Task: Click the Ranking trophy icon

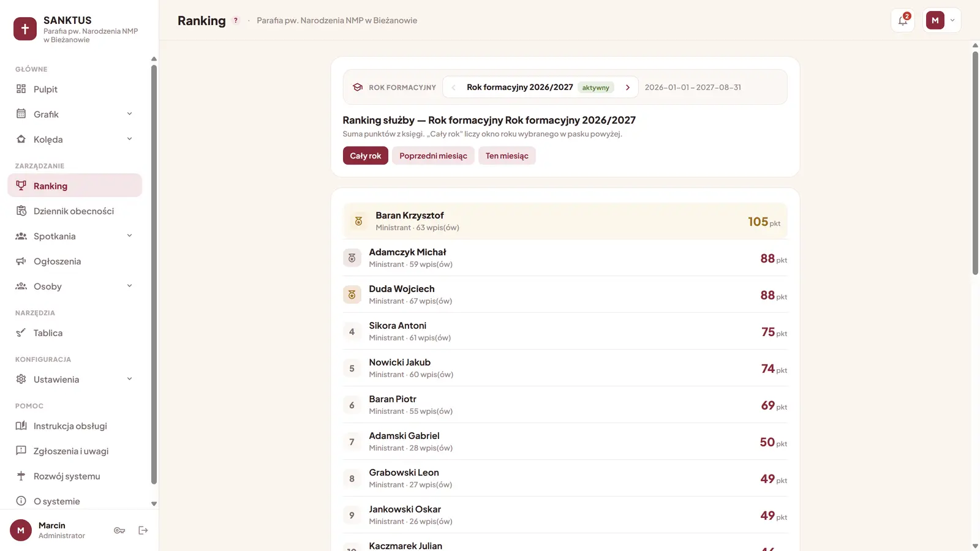Action: point(21,186)
